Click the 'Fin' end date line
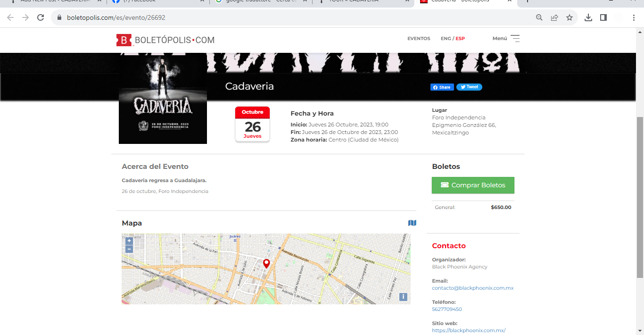The image size is (644, 335). [x=344, y=132]
